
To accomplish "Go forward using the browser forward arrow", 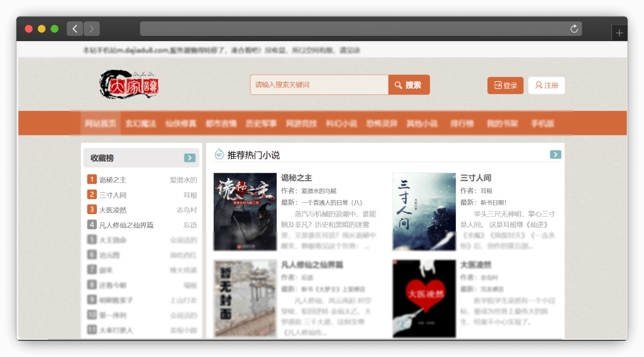I will (x=92, y=29).
